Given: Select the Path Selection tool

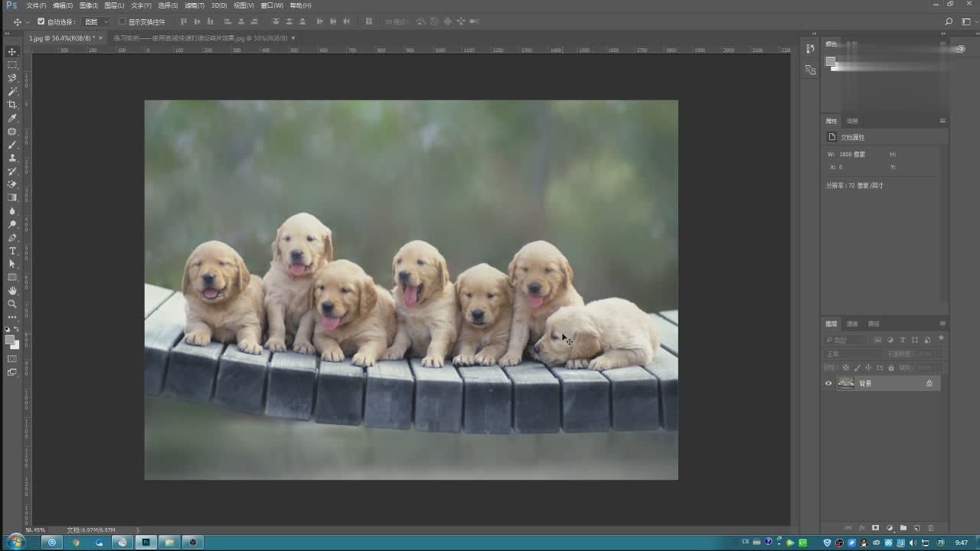Looking at the screenshot, I should (x=12, y=263).
